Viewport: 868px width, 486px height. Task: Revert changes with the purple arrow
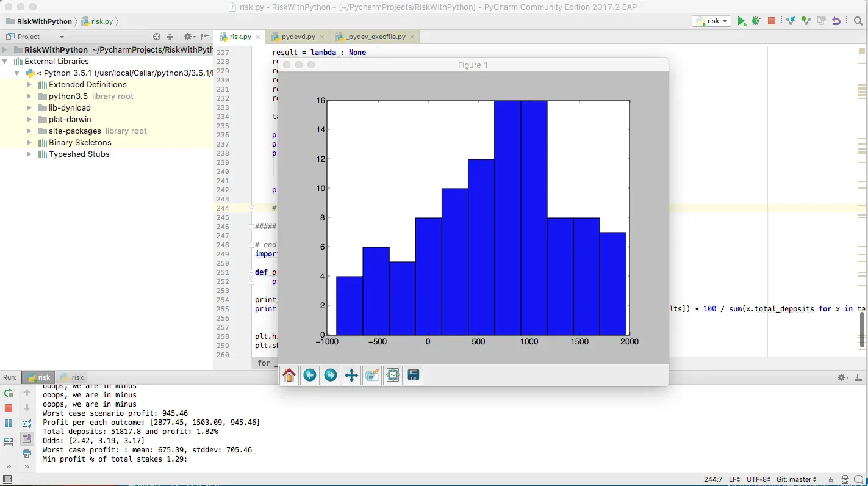pyautogui.click(x=836, y=21)
